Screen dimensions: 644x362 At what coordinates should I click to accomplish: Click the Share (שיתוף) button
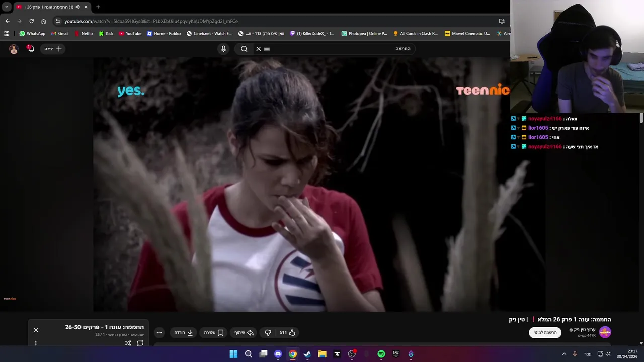244,332
